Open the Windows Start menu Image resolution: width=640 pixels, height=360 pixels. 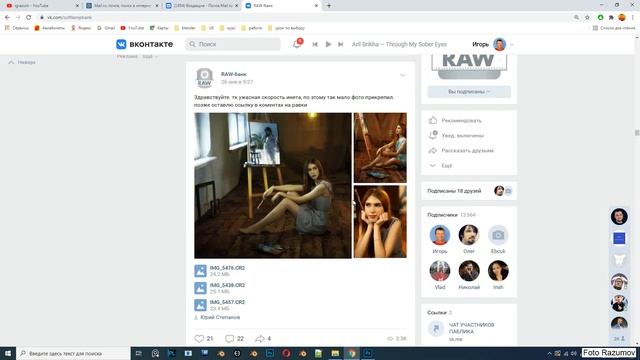[x=8, y=353]
